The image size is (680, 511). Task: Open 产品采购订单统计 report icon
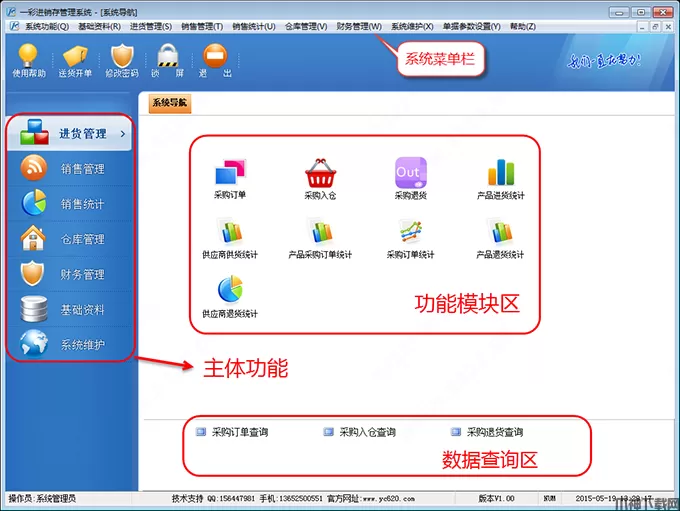click(320, 239)
